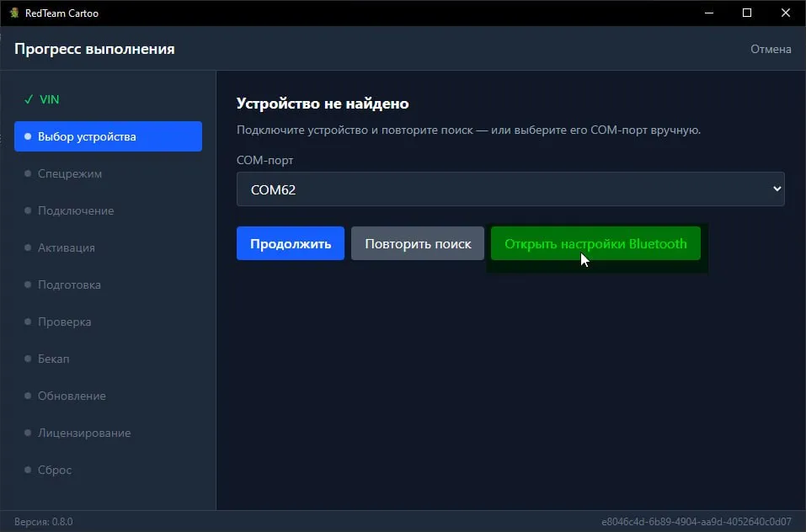Select the Выбор устройства step

[108, 136]
